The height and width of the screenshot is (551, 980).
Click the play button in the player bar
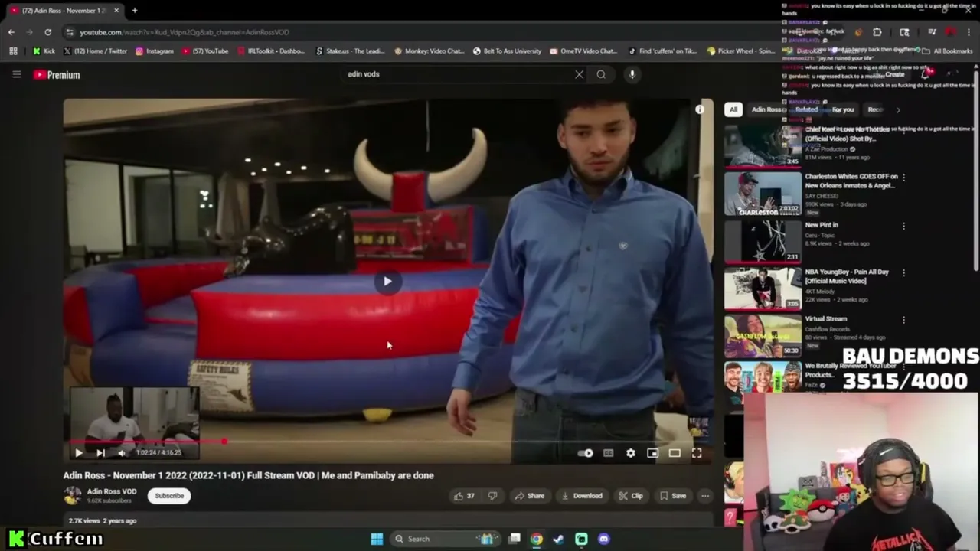(x=78, y=452)
